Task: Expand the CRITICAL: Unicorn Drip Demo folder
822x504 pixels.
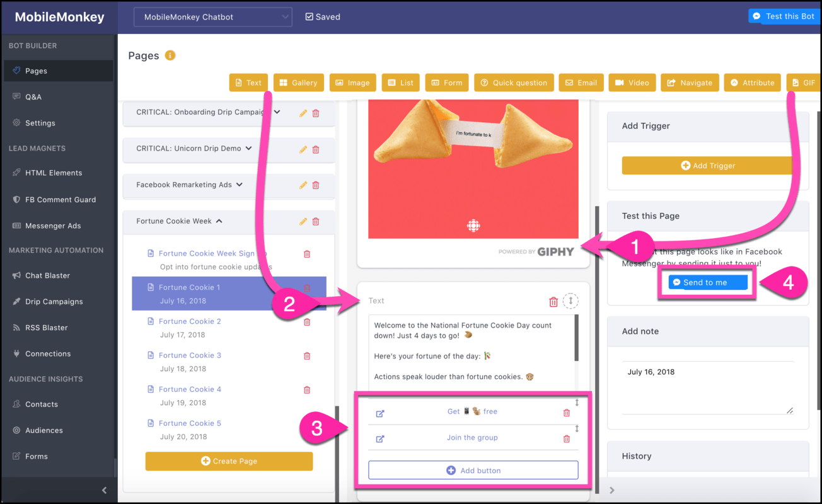Action: (x=248, y=149)
